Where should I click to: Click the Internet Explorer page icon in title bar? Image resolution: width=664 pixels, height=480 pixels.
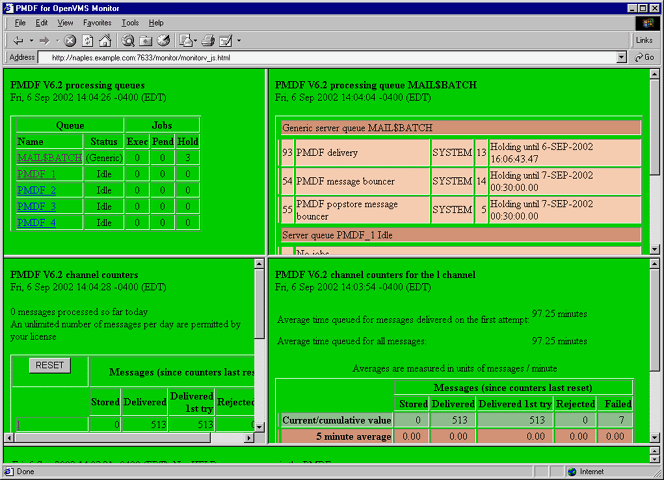coord(8,8)
